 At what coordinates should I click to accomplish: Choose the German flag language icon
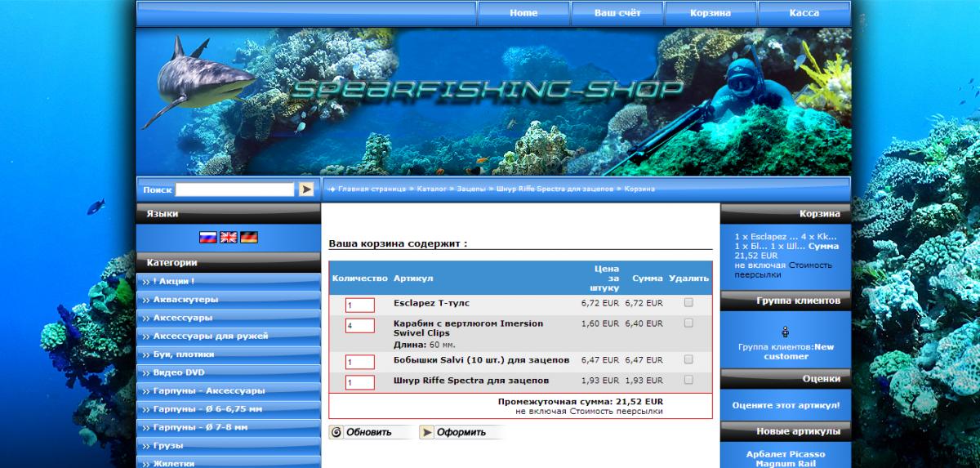tap(249, 237)
